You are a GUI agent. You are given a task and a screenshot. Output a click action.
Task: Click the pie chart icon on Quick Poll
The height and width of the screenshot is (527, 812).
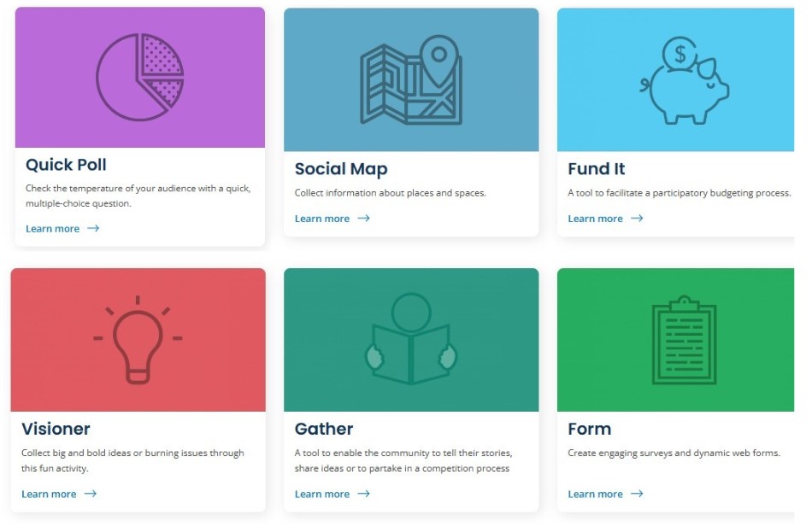tap(141, 77)
